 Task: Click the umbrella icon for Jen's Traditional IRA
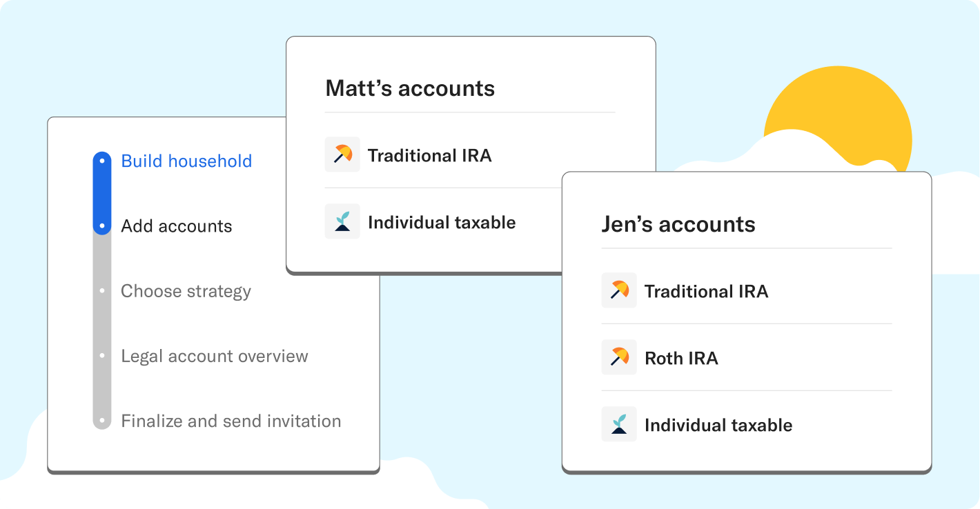point(618,290)
